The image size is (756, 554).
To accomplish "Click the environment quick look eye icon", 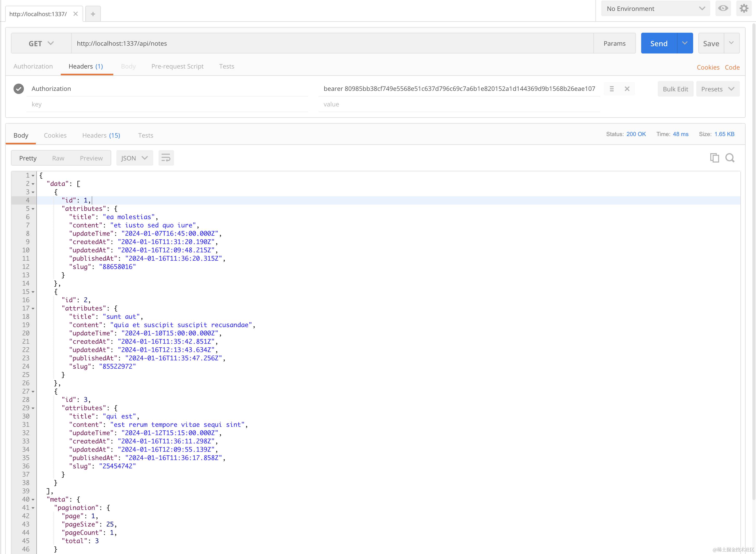I will [x=723, y=8].
